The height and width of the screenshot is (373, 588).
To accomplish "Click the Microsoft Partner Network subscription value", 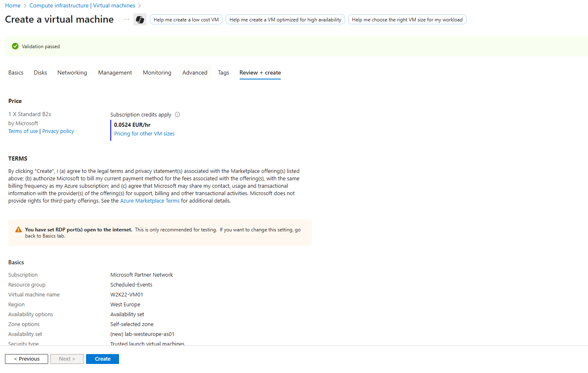I will [142, 275].
